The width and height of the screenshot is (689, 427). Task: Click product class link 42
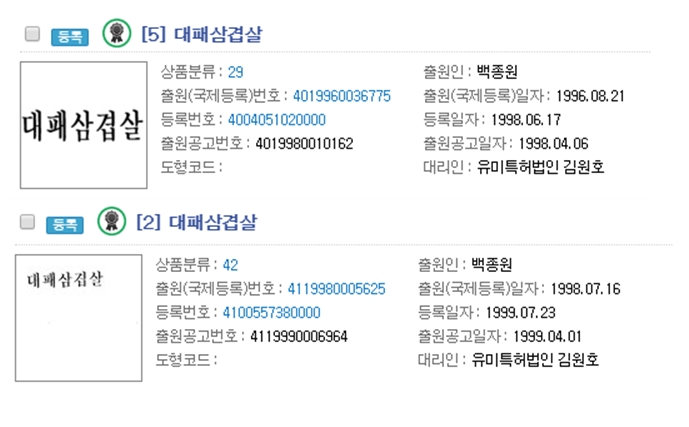[x=230, y=265]
